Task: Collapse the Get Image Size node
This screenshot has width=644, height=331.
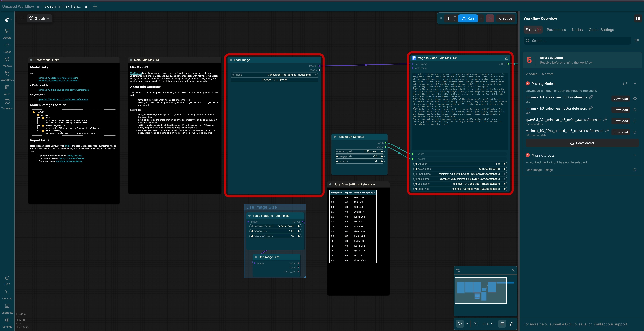Action: [x=256, y=257]
